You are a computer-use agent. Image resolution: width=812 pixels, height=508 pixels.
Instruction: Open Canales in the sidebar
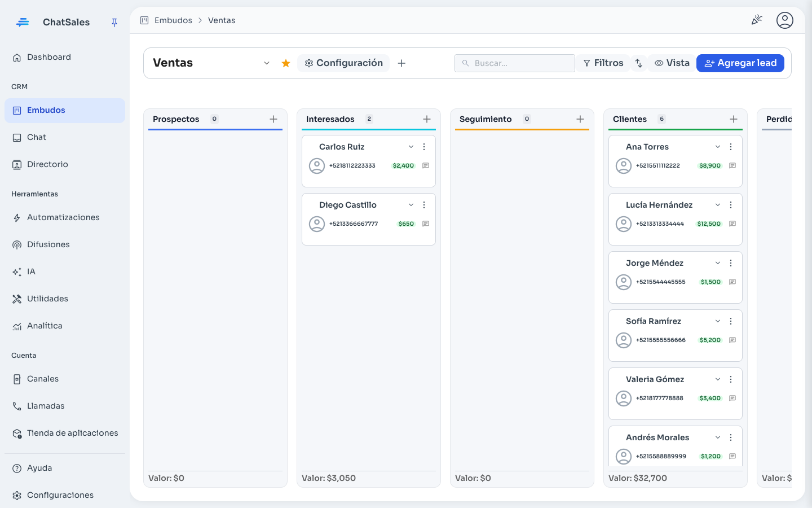65,379
